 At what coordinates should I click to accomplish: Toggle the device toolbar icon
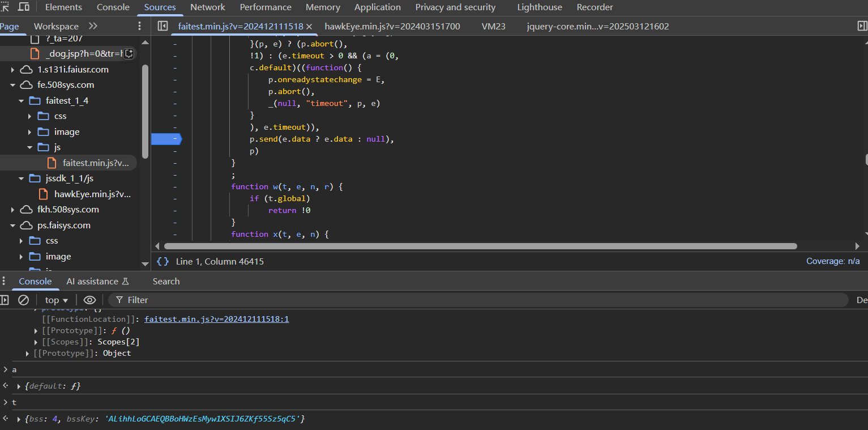[24, 7]
